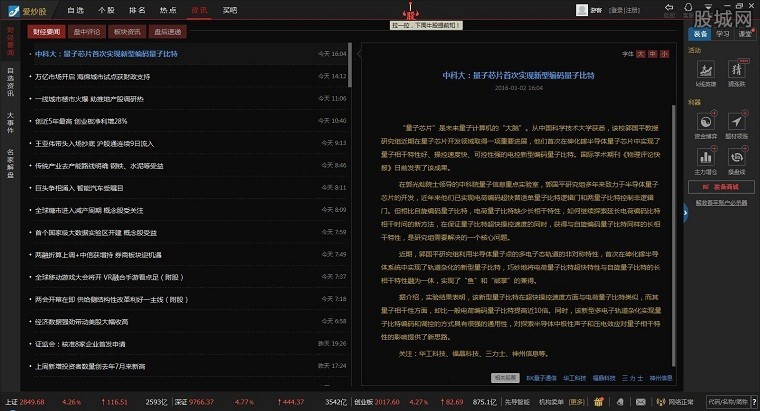Open news 王亚伟带头入场抄底 headline
This screenshot has width=760, height=411.
tap(95, 143)
